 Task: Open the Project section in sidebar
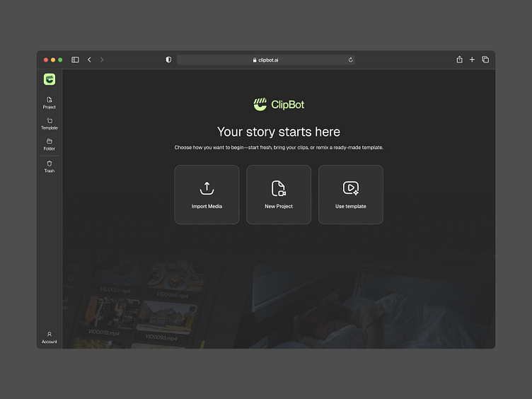coord(50,103)
